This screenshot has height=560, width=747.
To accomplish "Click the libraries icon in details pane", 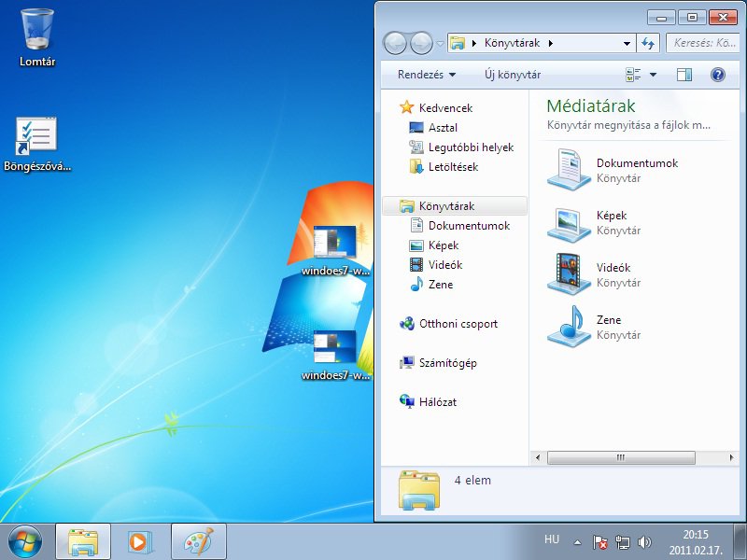I will (x=418, y=491).
